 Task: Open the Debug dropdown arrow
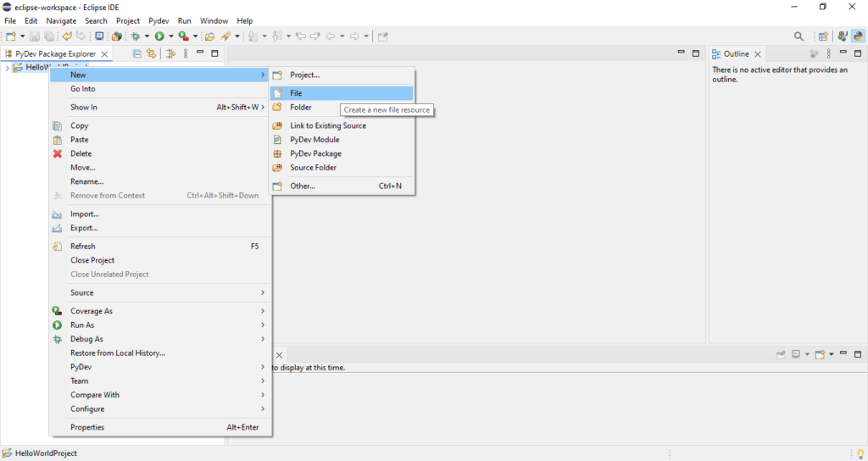tap(147, 36)
